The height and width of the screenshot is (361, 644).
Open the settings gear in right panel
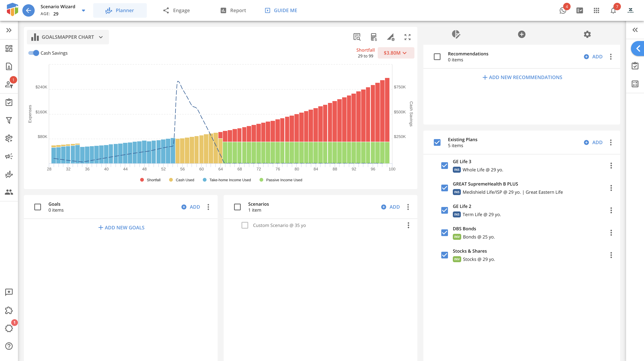click(587, 34)
